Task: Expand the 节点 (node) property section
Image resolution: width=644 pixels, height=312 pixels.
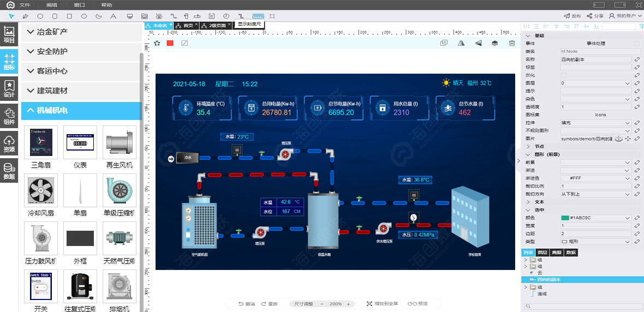Action: tap(528, 147)
